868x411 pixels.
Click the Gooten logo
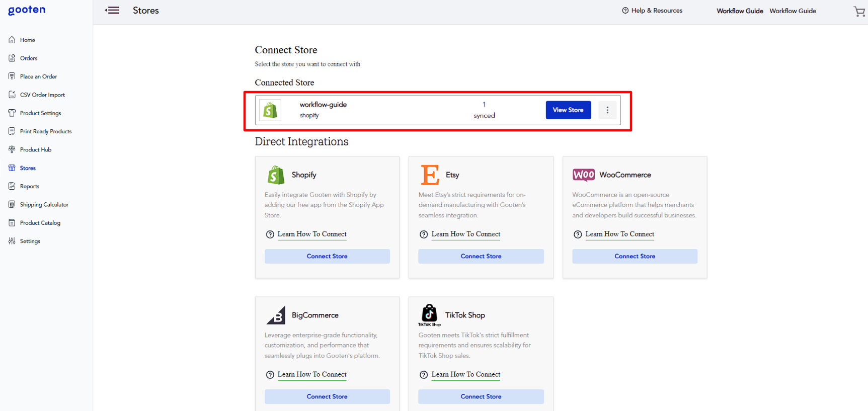[x=27, y=10]
